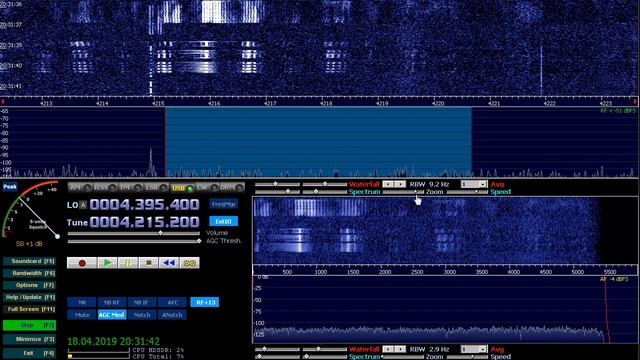
Task: Click the lower Spectrum label
Action: click(364, 357)
